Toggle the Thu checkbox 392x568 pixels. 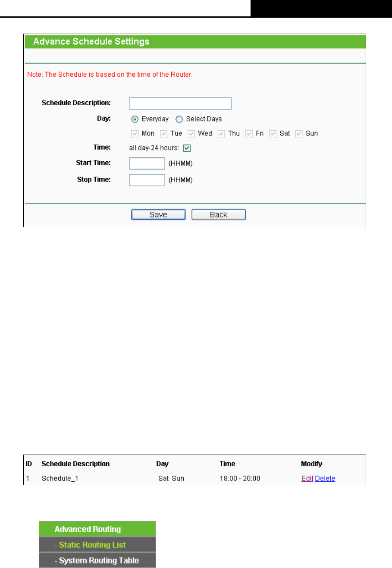[221, 134]
